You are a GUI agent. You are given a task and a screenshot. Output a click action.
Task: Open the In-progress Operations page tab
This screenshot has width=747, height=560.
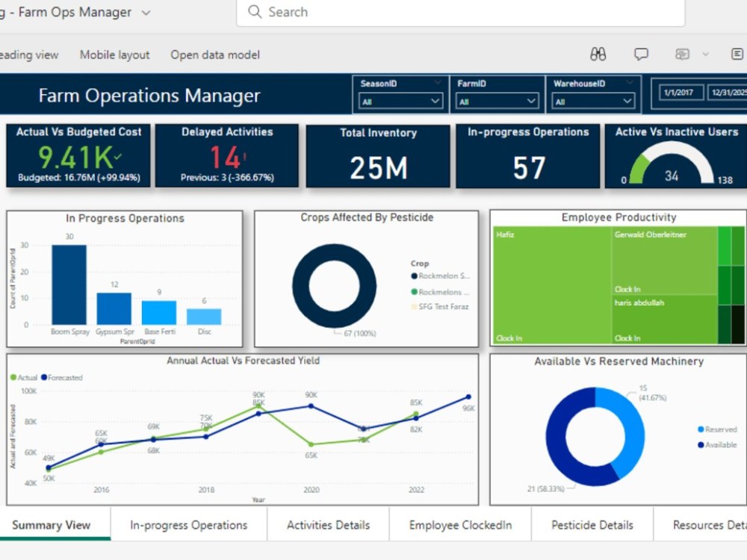pos(189,525)
